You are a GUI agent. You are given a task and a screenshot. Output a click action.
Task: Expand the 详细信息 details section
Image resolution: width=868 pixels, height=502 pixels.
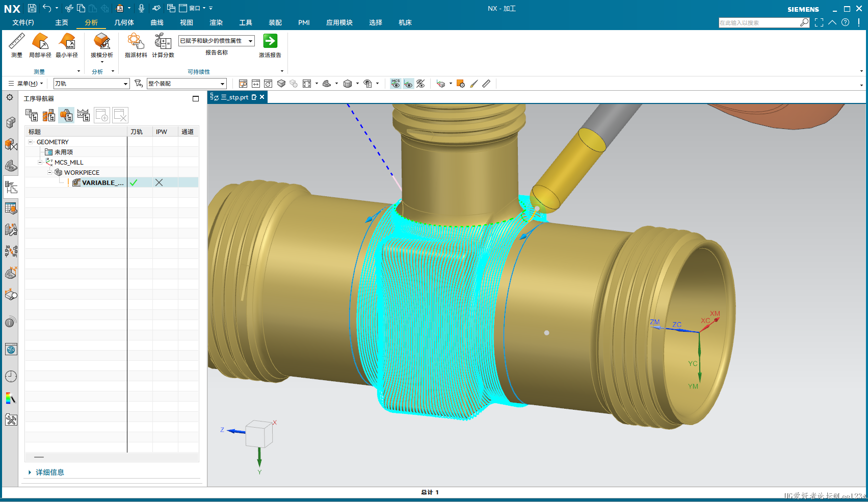(x=46, y=472)
